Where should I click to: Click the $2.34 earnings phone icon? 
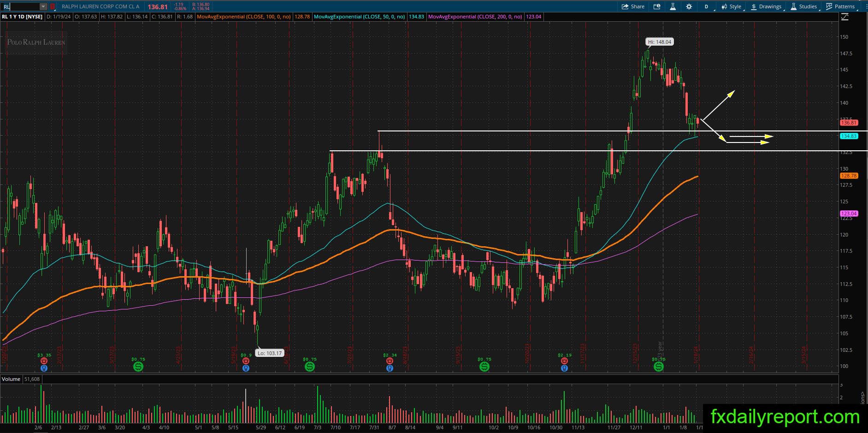(x=390, y=361)
